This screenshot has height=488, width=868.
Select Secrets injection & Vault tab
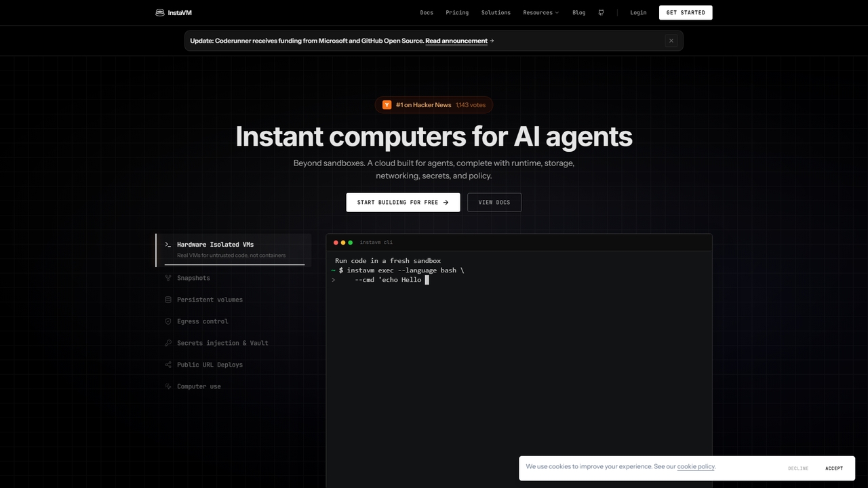point(233,343)
